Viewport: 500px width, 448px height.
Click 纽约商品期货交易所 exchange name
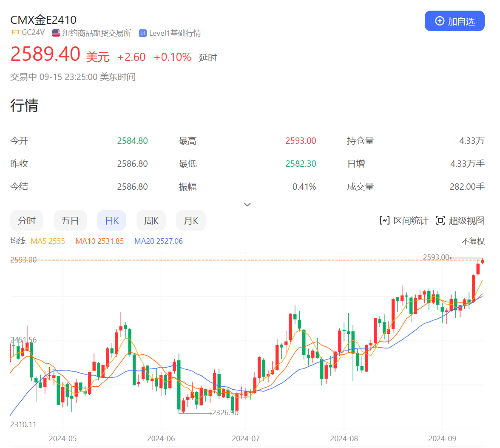point(97,33)
